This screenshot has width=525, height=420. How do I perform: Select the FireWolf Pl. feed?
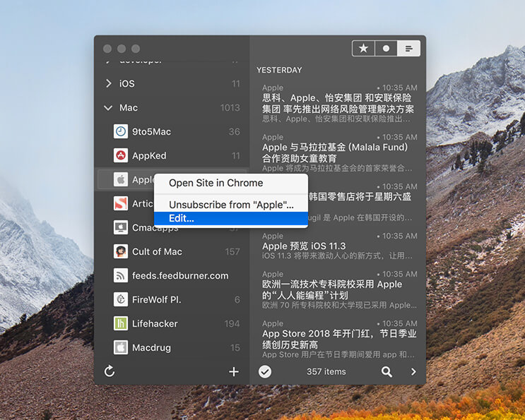click(x=156, y=299)
